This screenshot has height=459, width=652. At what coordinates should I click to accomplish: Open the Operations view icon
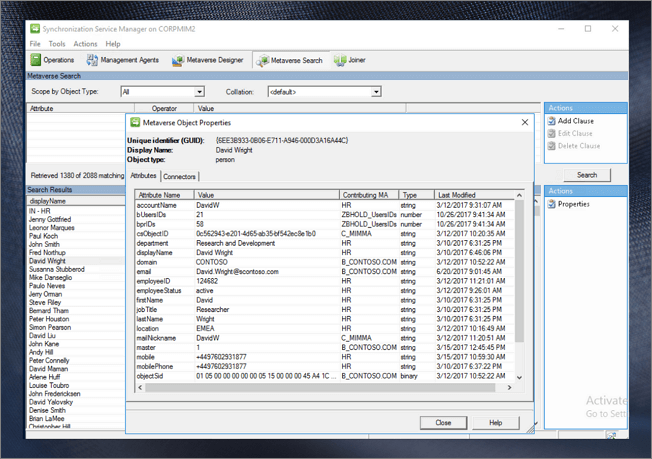pyautogui.click(x=36, y=60)
